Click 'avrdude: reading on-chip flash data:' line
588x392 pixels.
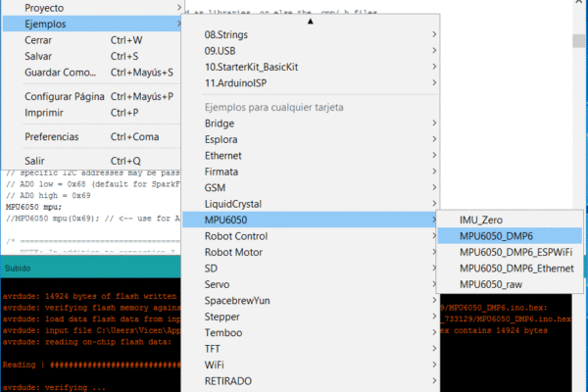[87, 342]
